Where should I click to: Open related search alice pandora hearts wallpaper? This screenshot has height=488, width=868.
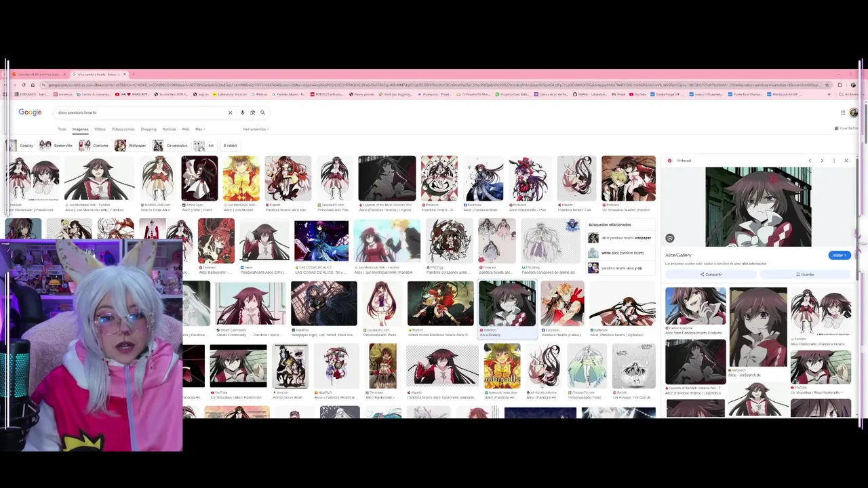point(620,238)
